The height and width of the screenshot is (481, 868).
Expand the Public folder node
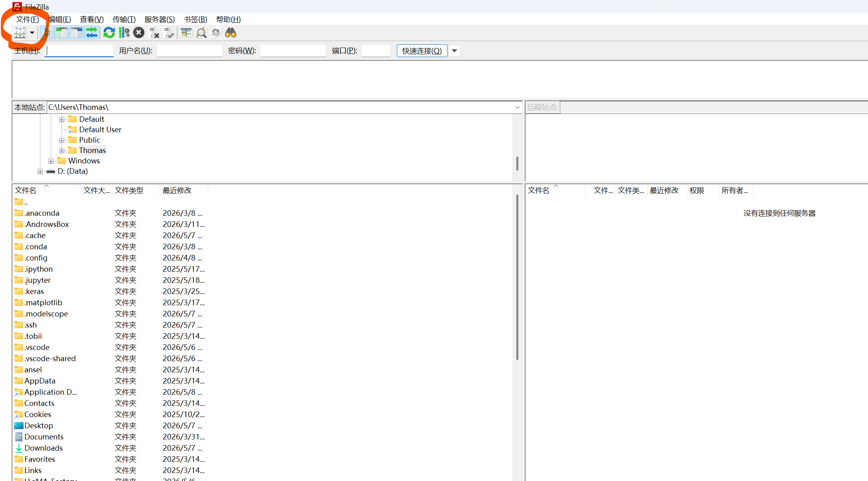click(62, 140)
